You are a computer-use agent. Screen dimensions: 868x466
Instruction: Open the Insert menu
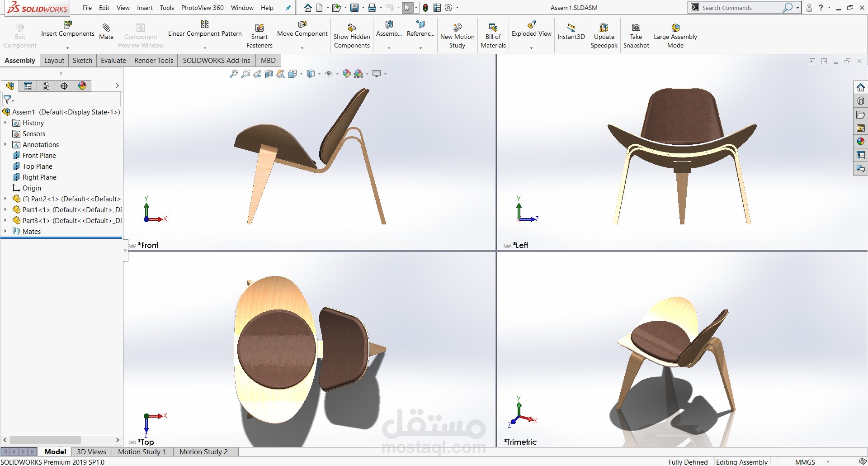tap(145, 8)
